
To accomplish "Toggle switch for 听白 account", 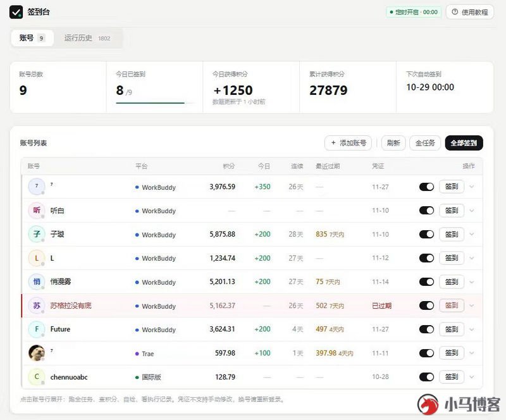I will (x=426, y=211).
